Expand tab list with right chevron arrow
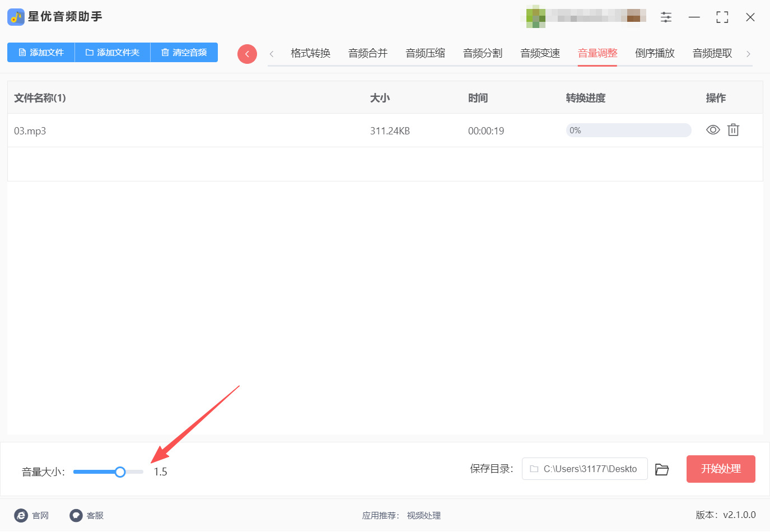Viewport: 770px width, 532px height. pos(749,53)
